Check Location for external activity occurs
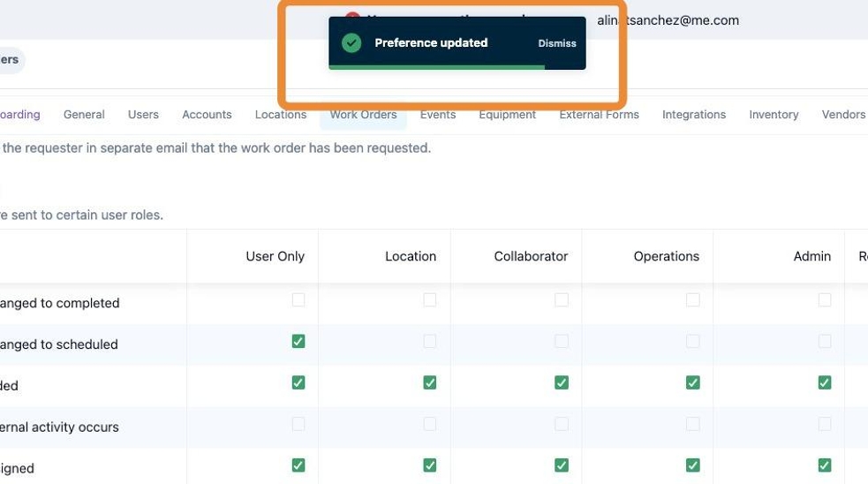The image size is (868, 484). coord(429,424)
